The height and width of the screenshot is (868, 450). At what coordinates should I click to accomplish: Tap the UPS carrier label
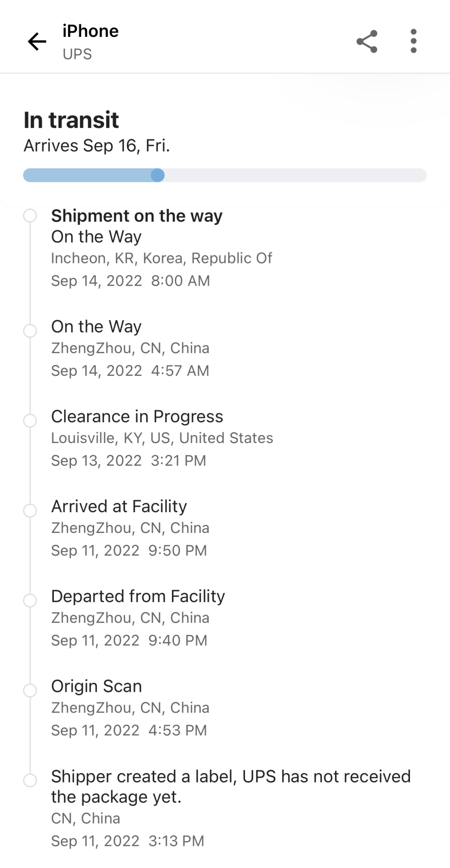click(x=77, y=54)
